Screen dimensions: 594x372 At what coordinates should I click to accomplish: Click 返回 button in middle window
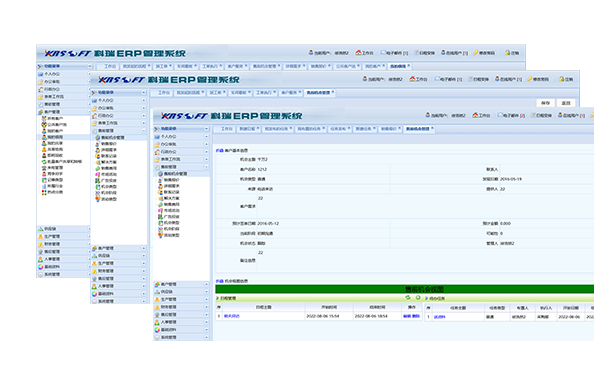pos(566,103)
